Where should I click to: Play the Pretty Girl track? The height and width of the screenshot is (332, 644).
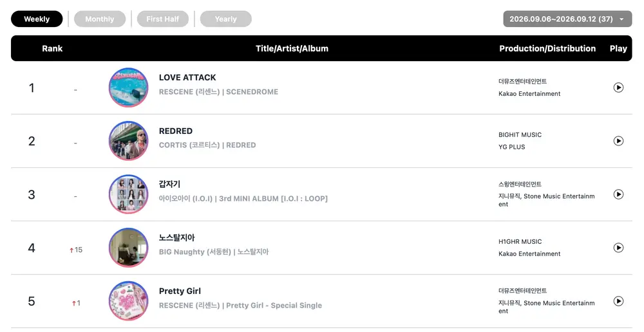[x=618, y=301]
